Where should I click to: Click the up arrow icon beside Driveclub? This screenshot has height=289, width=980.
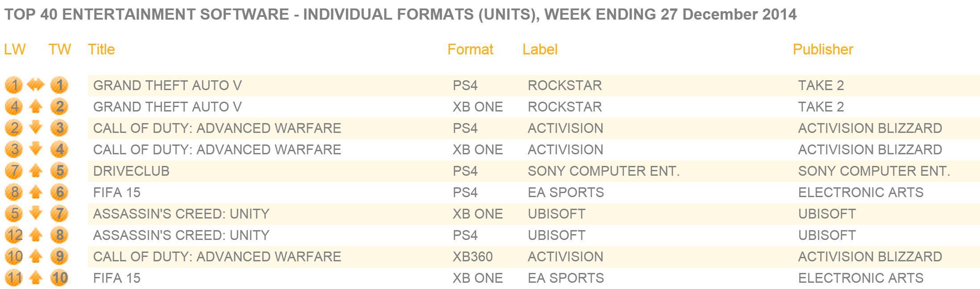[x=36, y=170]
